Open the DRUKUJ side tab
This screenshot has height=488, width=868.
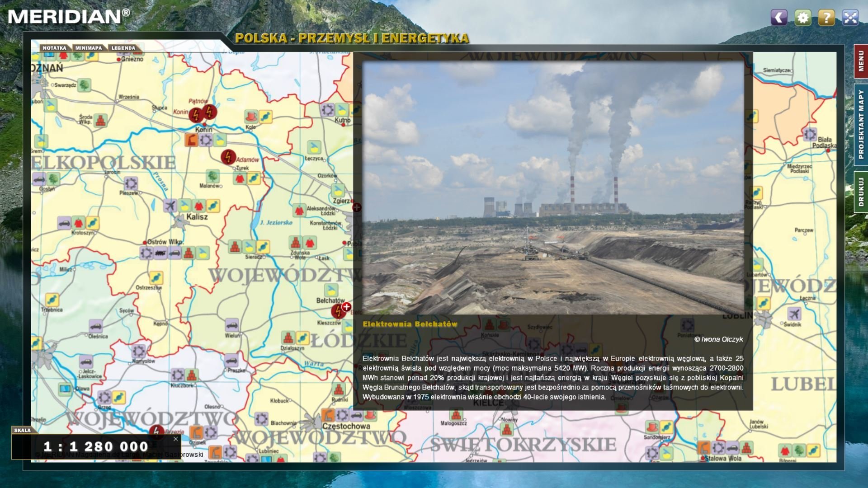pyautogui.click(x=861, y=192)
